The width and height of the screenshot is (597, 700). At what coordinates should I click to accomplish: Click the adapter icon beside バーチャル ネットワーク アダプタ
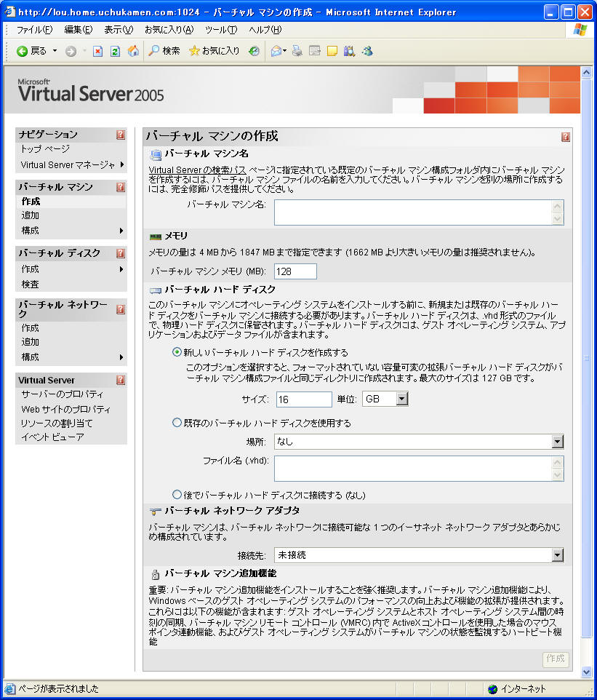(156, 512)
